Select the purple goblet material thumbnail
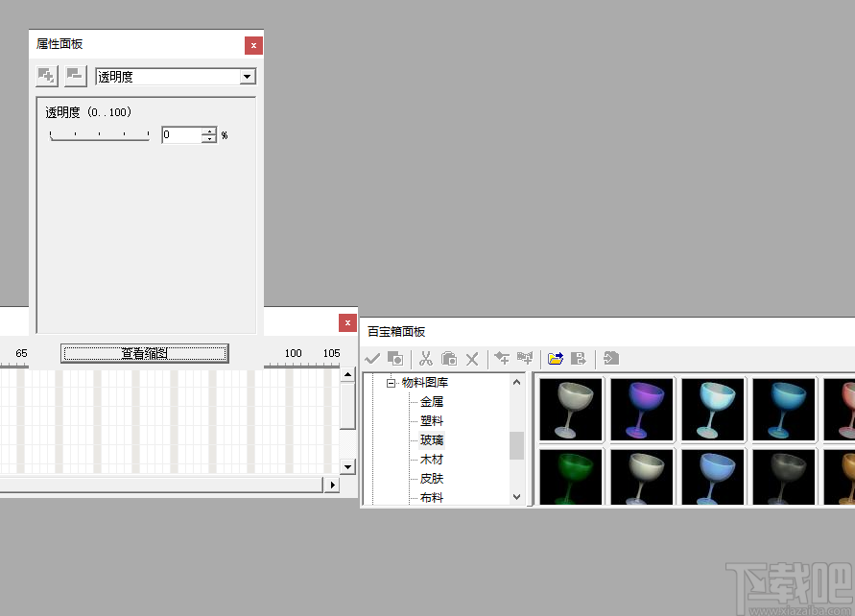The width and height of the screenshot is (855, 616). [641, 409]
